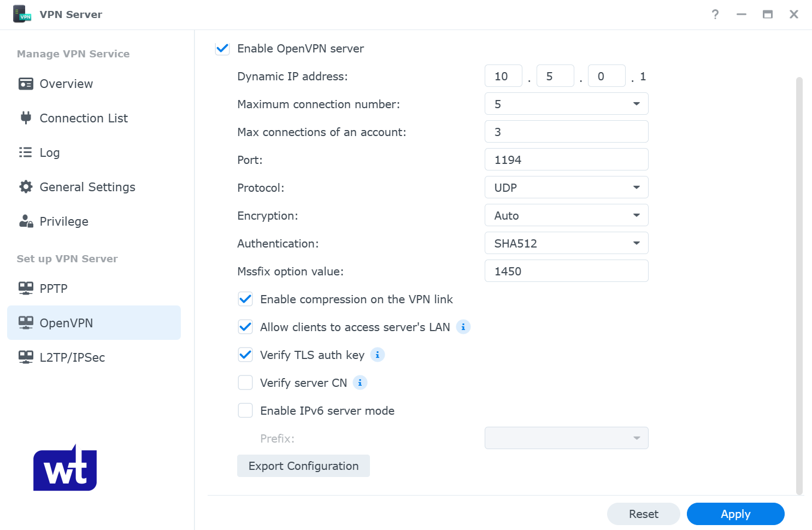Uncheck Enable OpenVPN server
Screen dimensions: 812x530
coord(222,48)
